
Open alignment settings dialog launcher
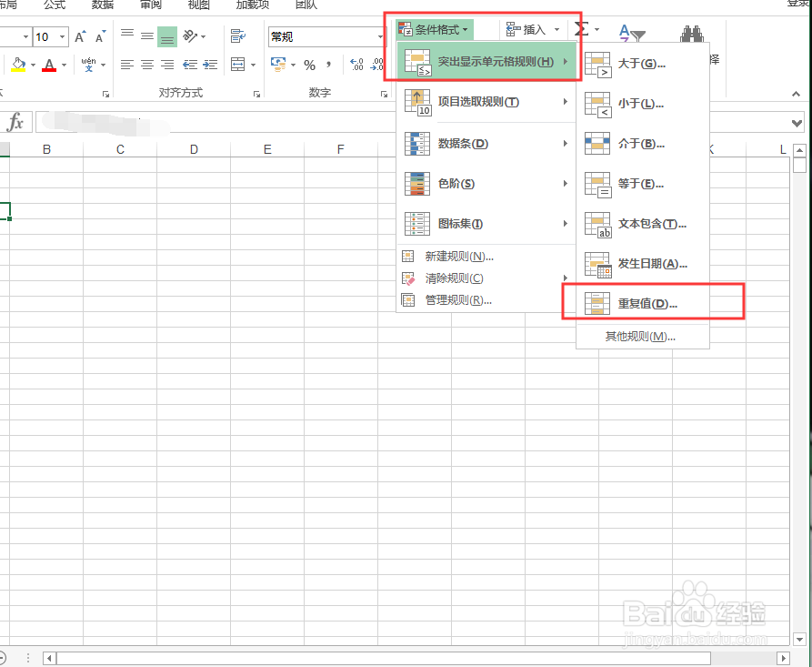256,94
